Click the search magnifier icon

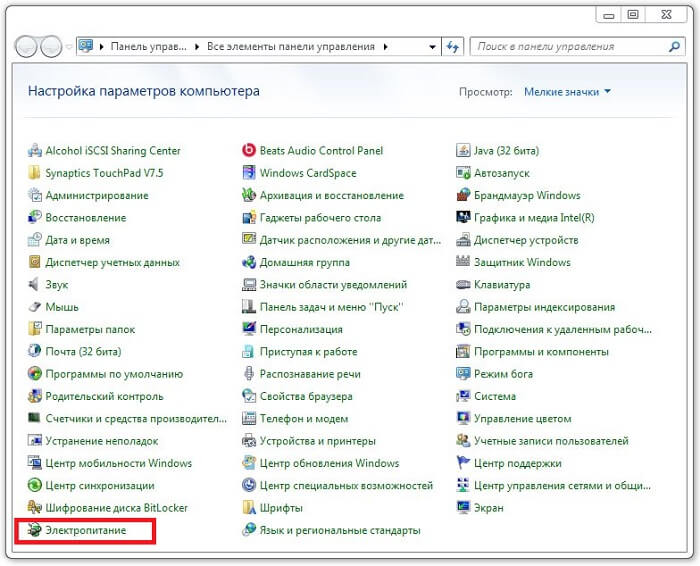click(674, 46)
